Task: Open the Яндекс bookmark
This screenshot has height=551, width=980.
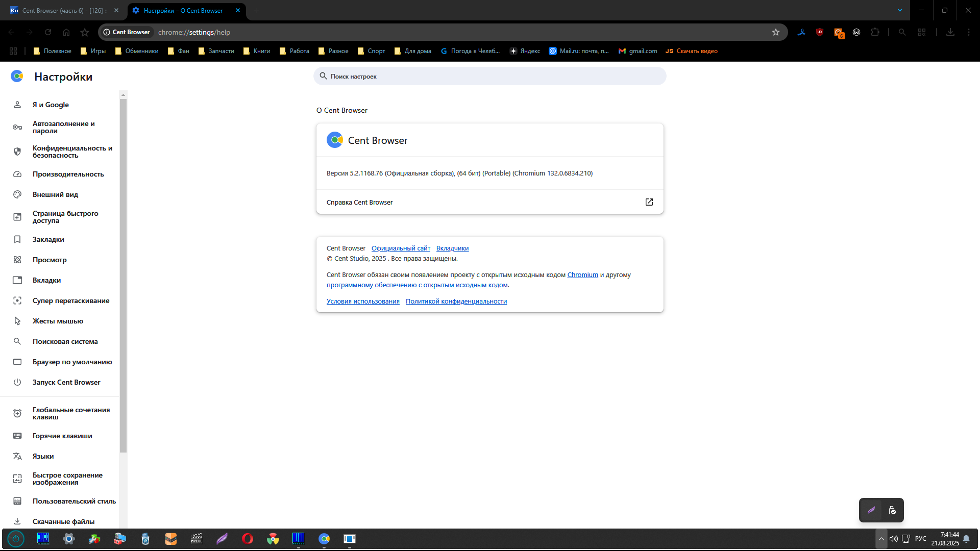Action: point(525,51)
